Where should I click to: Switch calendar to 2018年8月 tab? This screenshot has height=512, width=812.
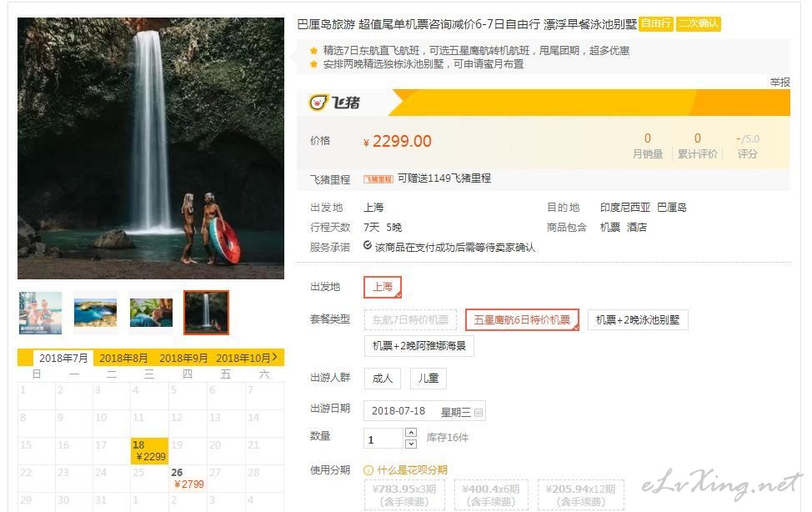124,358
